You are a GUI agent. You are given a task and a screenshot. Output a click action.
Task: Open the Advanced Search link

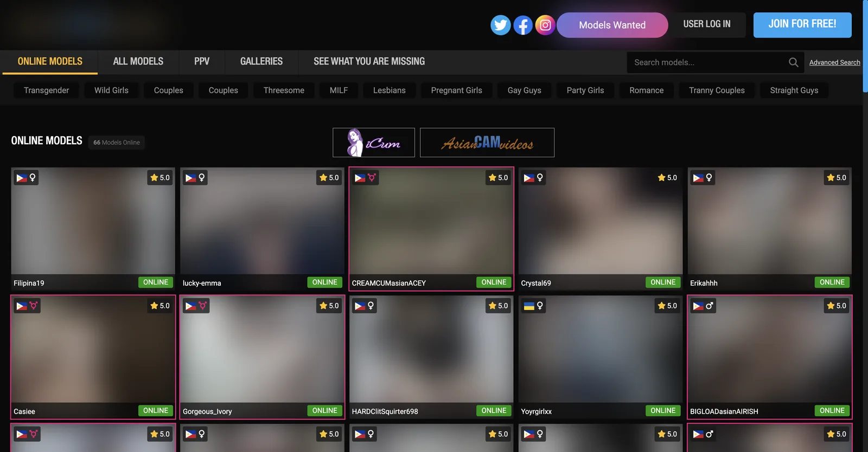[x=834, y=62]
